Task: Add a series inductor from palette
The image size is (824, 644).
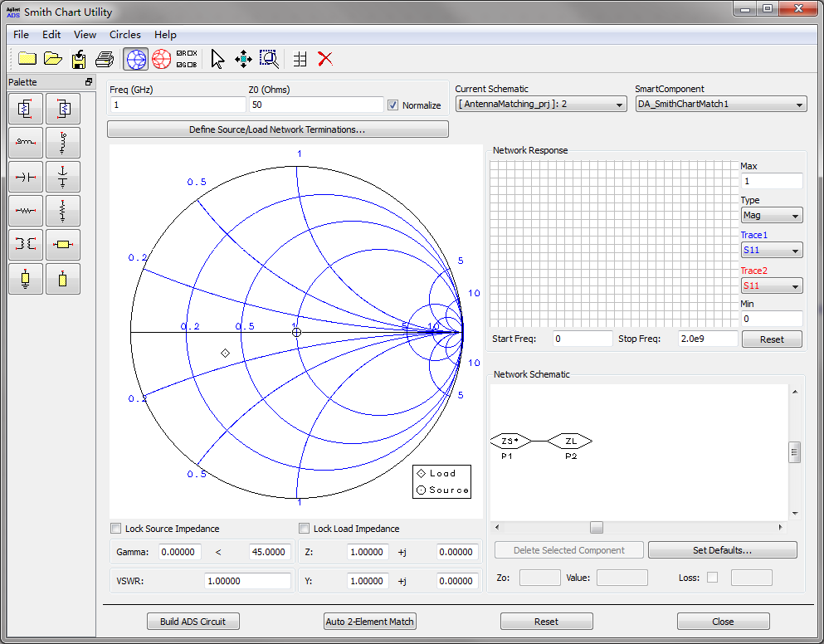Action: click(25, 143)
